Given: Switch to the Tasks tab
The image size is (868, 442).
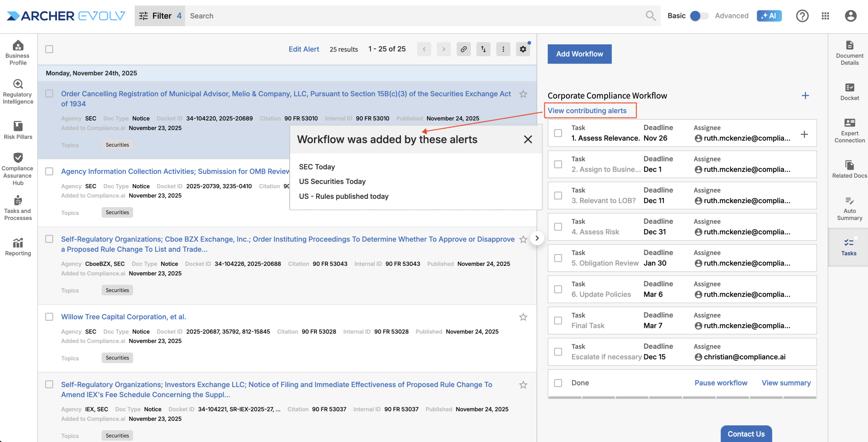Looking at the screenshot, I should click(849, 247).
